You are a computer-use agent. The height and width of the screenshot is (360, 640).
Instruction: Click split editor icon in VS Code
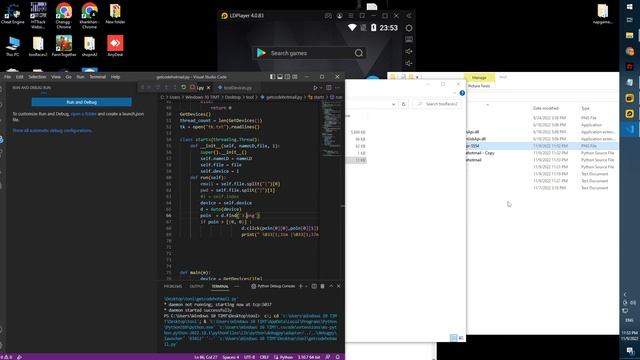click(x=329, y=87)
